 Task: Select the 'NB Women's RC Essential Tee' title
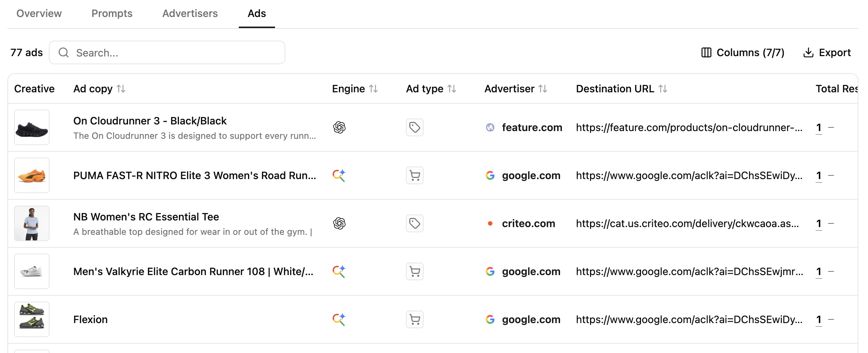point(146,217)
